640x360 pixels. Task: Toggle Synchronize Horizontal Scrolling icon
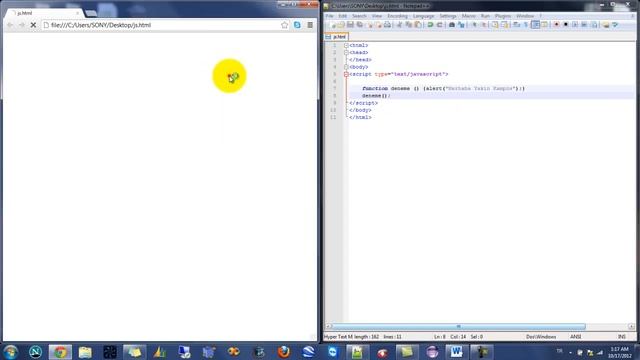pos(504,25)
